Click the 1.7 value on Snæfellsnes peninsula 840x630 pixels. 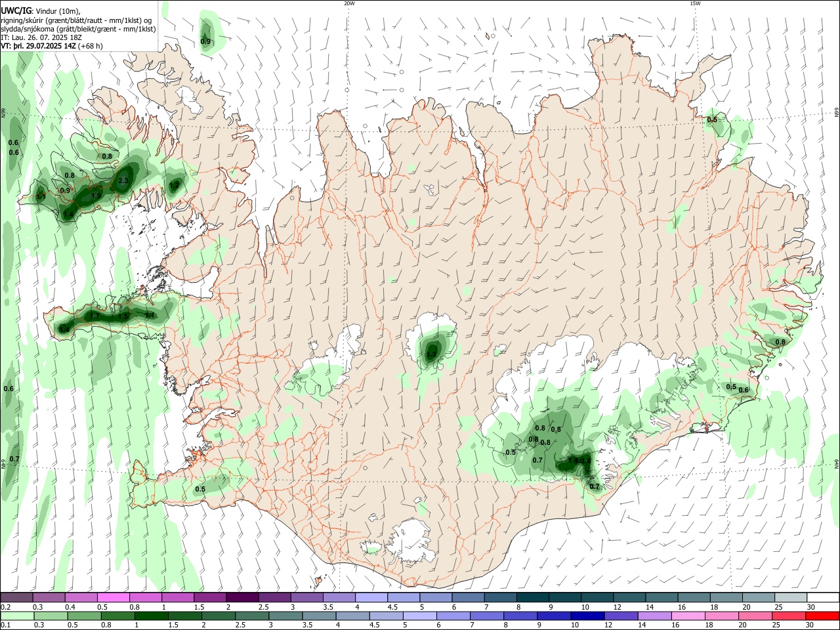[94, 316]
